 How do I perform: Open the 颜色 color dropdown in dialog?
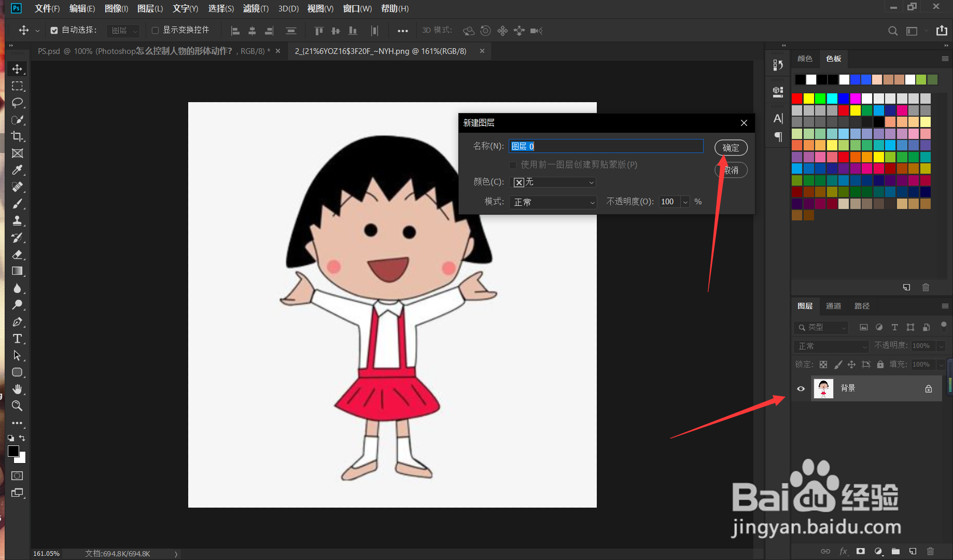click(x=553, y=182)
